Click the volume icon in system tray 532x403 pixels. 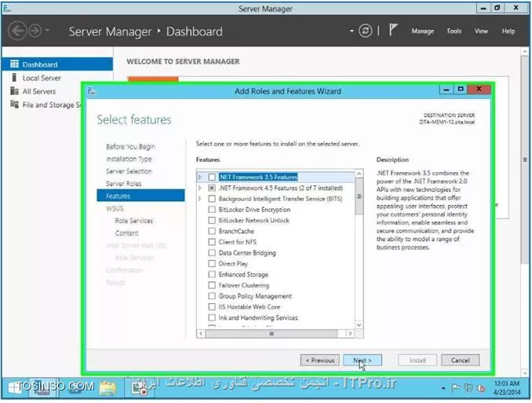[481, 388]
